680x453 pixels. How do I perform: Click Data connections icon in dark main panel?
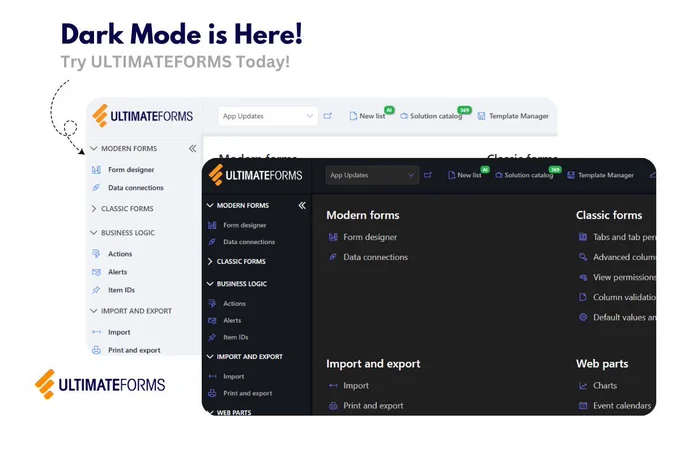pyautogui.click(x=333, y=257)
